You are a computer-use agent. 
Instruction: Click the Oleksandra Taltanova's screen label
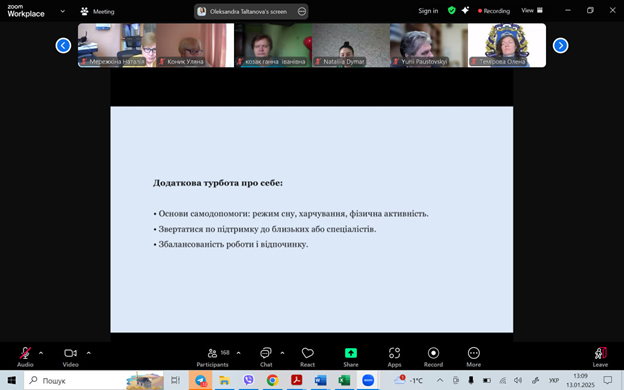pyautogui.click(x=248, y=12)
